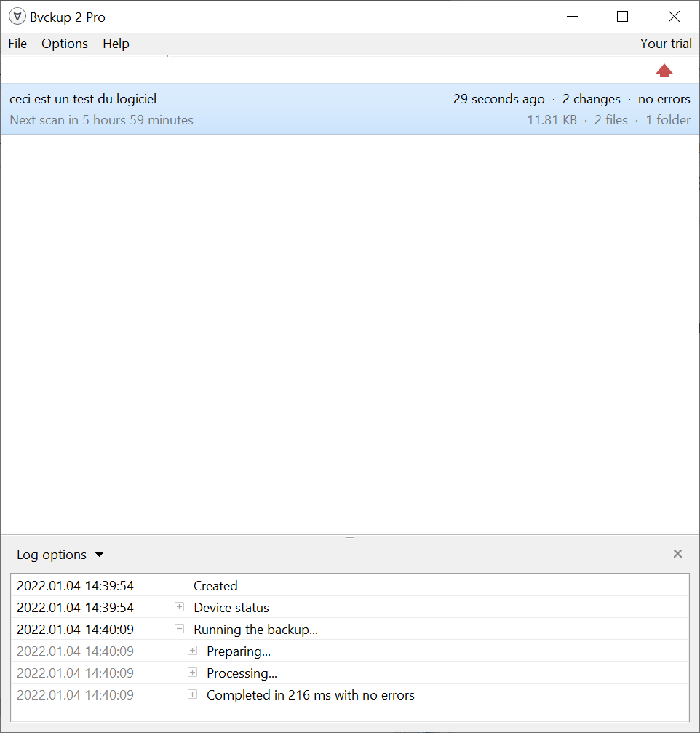Open the Log options dropdown
700x733 pixels.
click(60, 555)
